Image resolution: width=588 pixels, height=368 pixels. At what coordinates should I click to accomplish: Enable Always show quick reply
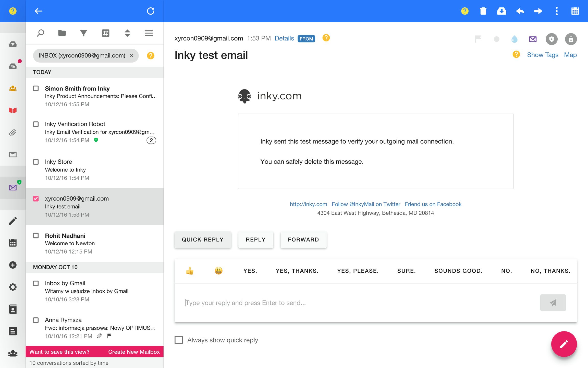[x=179, y=340]
